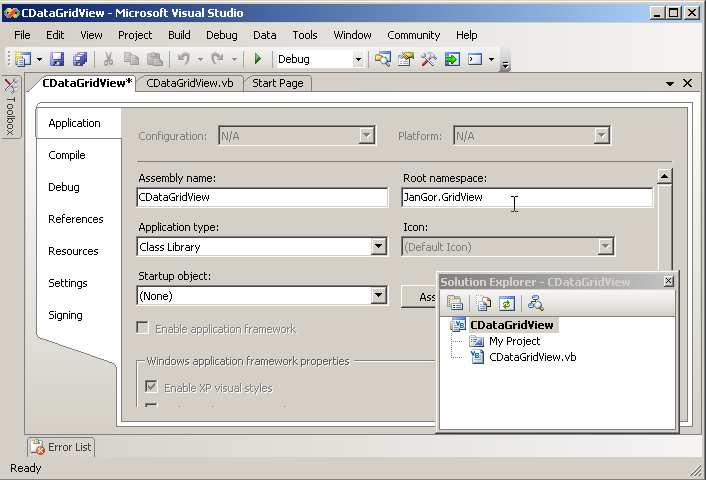The height and width of the screenshot is (480, 706).
Task: Click the Save All toolbar icon
Action: (x=80, y=59)
